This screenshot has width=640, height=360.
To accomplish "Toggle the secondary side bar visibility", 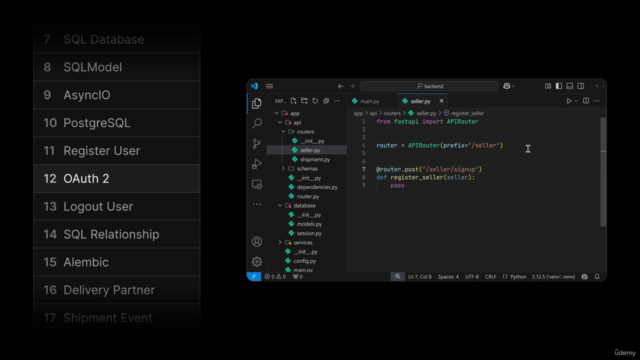I will pyautogui.click(x=580, y=86).
